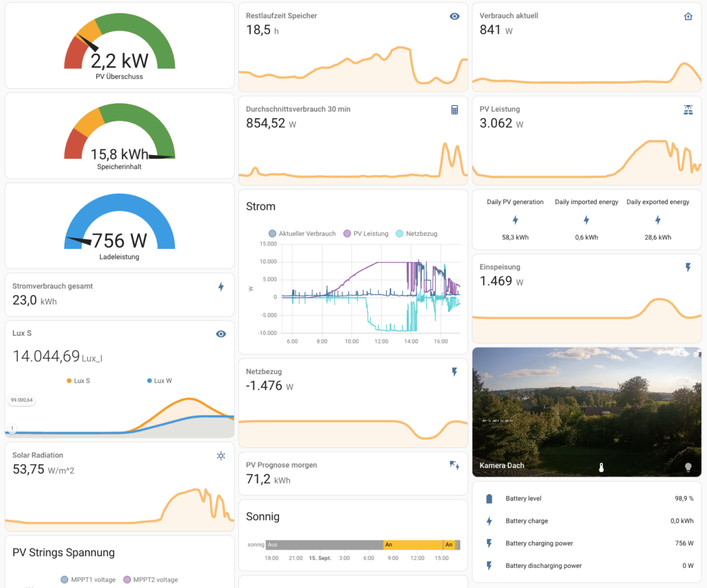This screenshot has height=588, width=707.
Task: Click the calculator icon on Durchschnittsverbrauch 30 min card
Action: coord(455,109)
